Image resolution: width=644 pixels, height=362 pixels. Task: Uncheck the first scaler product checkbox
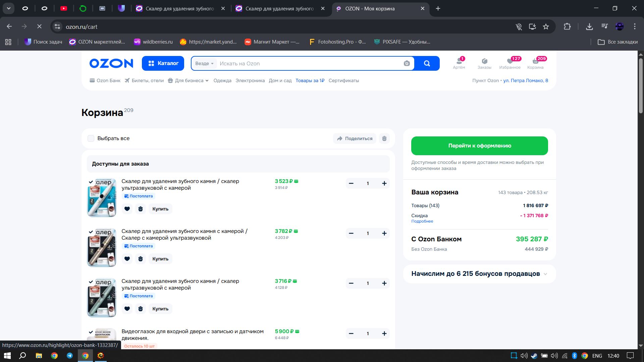[91, 182]
